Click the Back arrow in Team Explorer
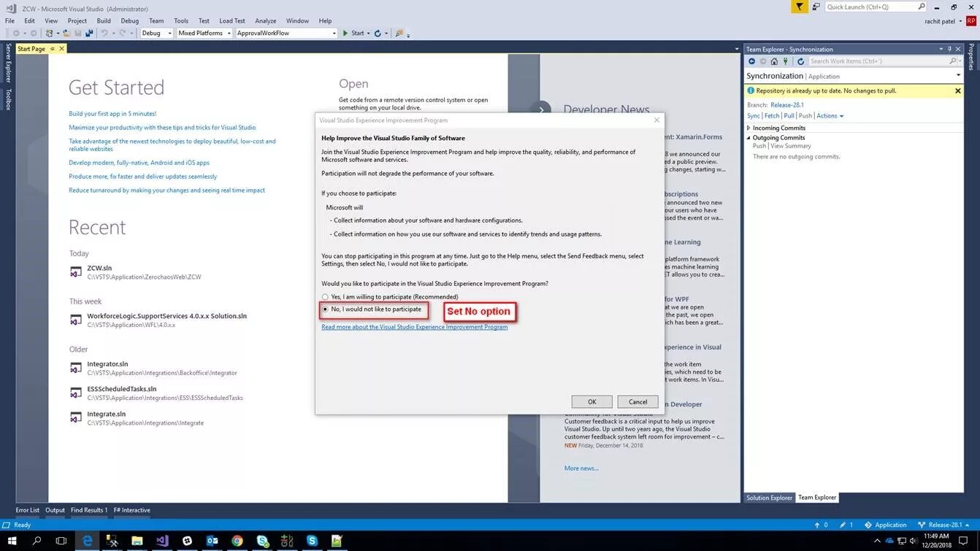Image resolution: width=980 pixels, height=551 pixels. click(x=751, y=61)
